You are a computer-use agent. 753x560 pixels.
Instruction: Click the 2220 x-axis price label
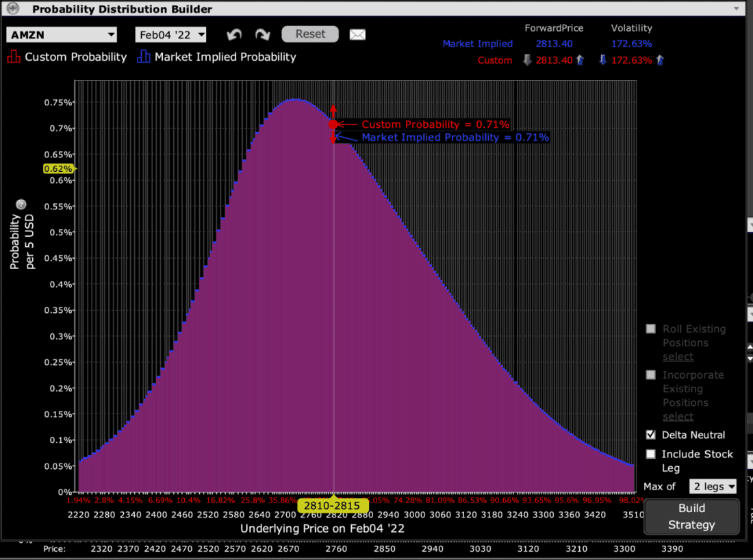78,515
